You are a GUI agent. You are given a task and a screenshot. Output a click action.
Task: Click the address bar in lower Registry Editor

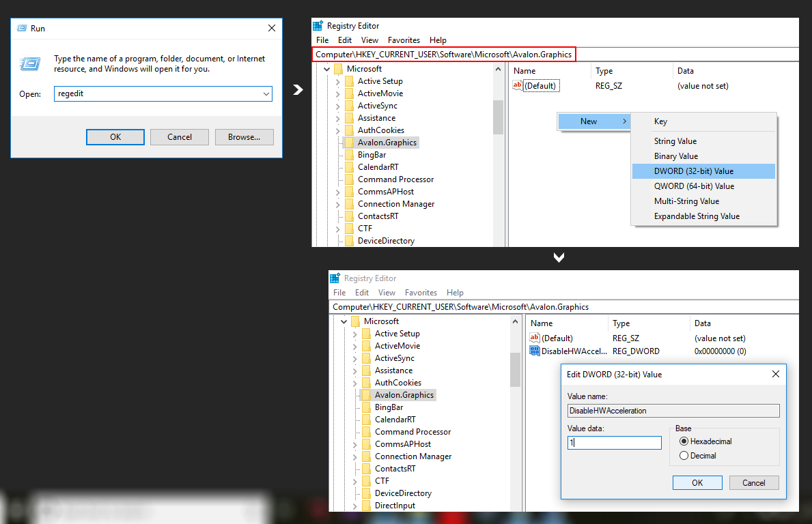(x=564, y=307)
